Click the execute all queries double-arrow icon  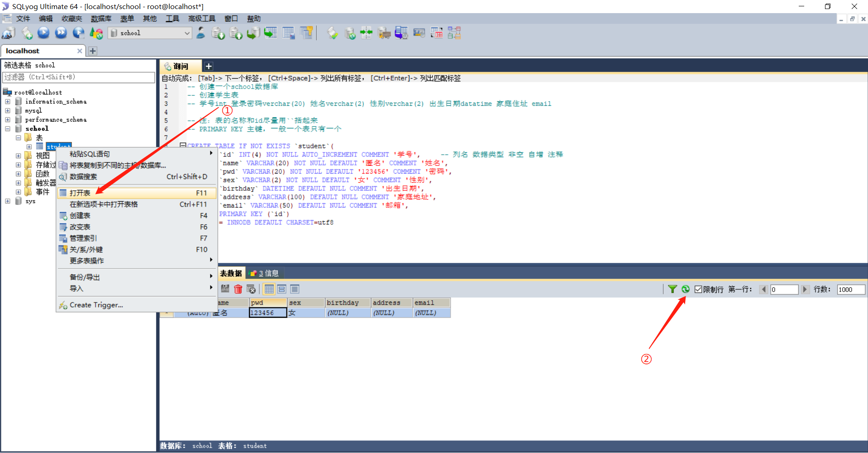click(x=61, y=33)
